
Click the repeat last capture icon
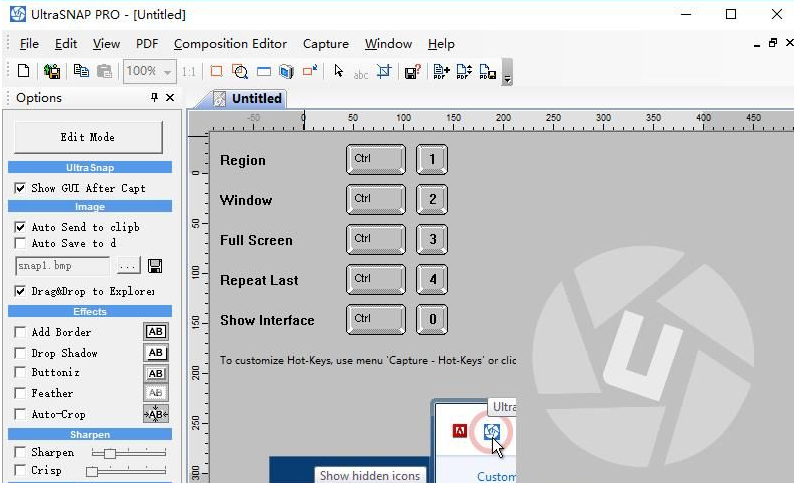310,71
